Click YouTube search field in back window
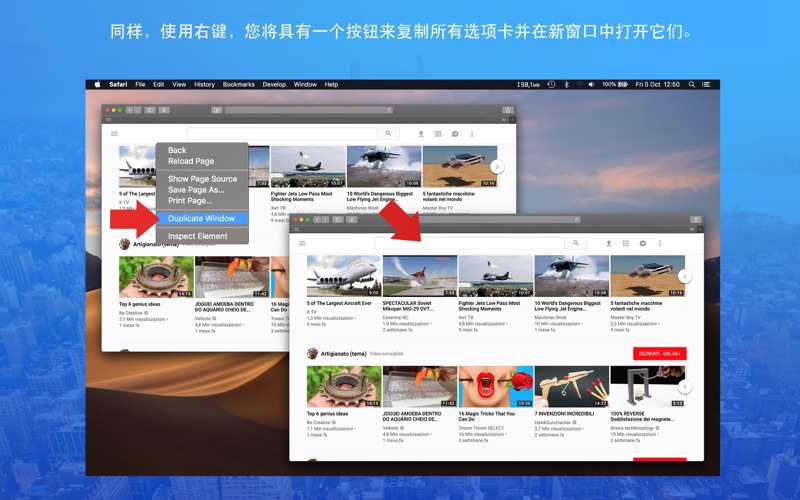Image resolution: width=800 pixels, height=500 pixels. pyautogui.click(x=282, y=134)
